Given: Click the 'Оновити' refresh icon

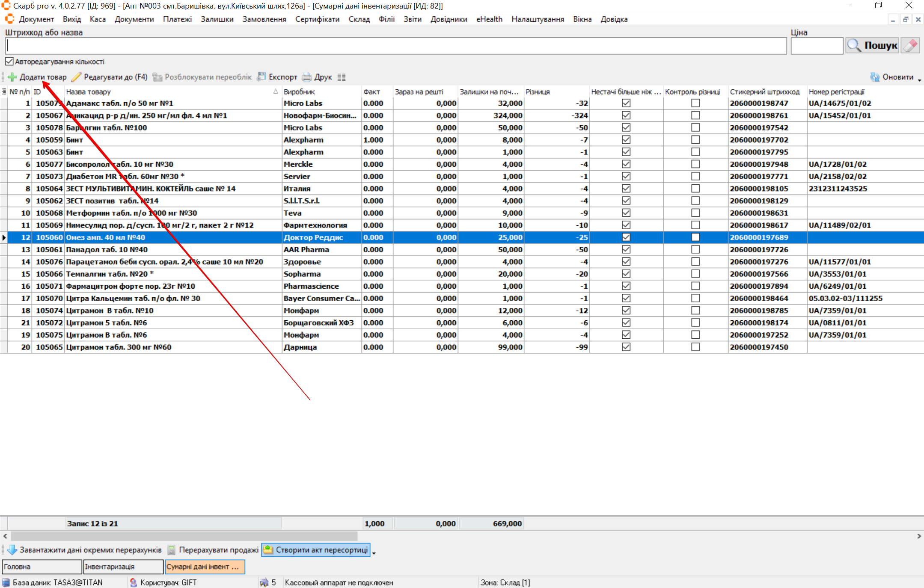Looking at the screenshot, I should click(875, 77).
